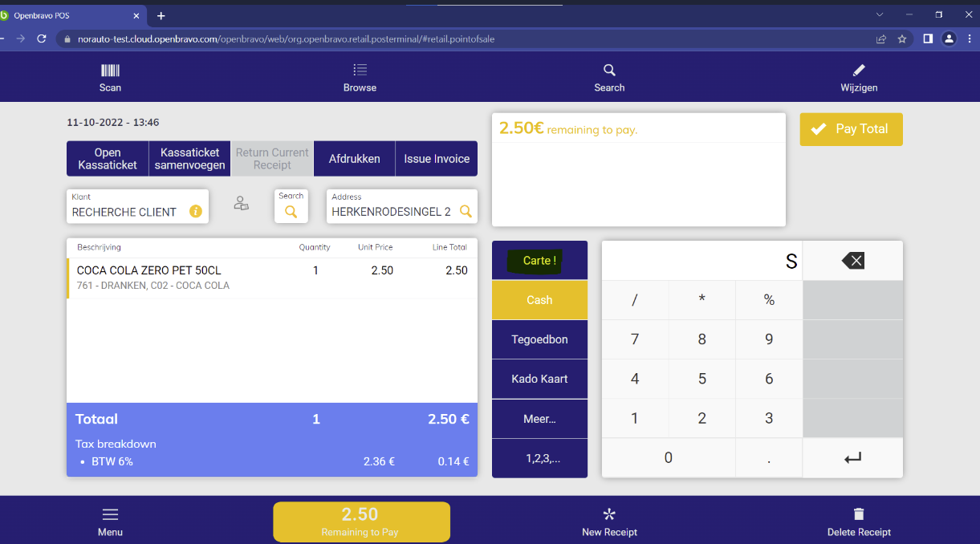Open the browser side panel icon
This screenshot has width=980, height=544.
pos(928,39)
